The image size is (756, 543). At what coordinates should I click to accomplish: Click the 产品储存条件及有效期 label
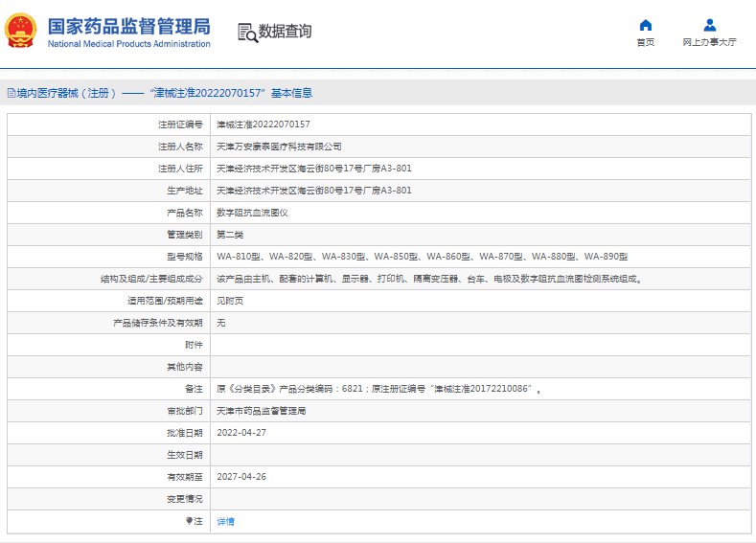[x=158, y=323]
